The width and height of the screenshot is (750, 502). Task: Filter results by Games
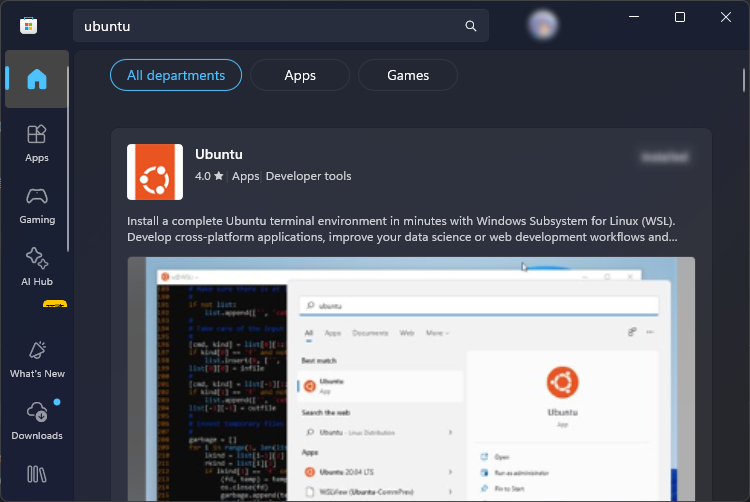pyautogui.click(x=408, y=75)
